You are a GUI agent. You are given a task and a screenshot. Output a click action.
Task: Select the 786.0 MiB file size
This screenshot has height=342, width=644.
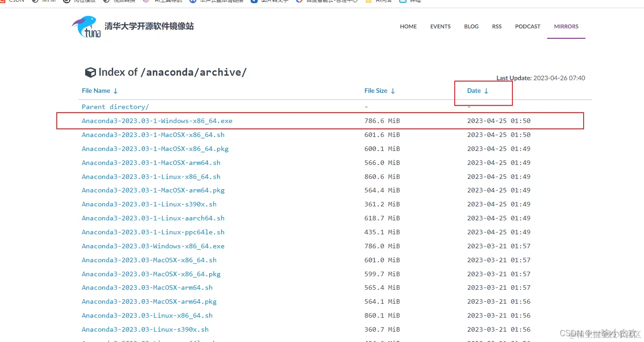tap(382, 246)
